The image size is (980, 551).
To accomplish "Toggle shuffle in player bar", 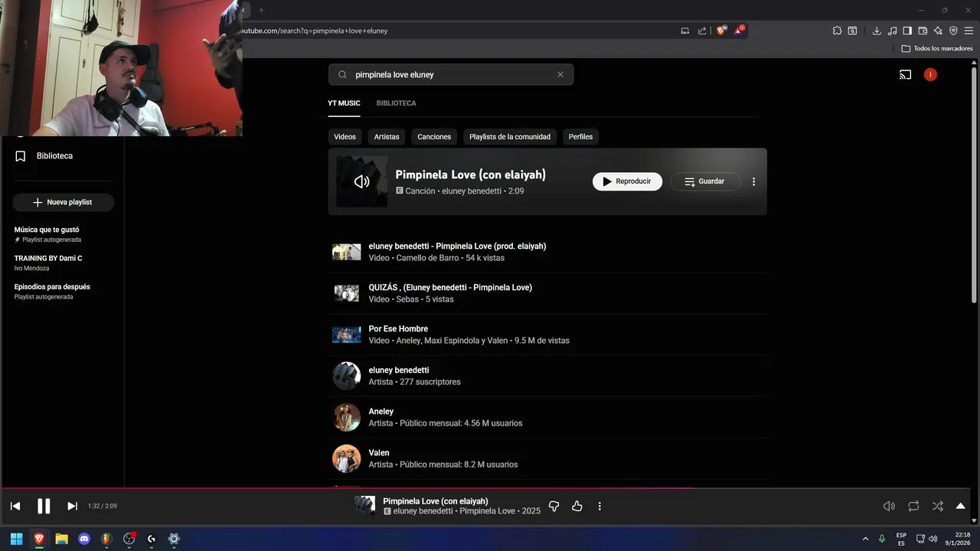I will click(x=938, y=506).
